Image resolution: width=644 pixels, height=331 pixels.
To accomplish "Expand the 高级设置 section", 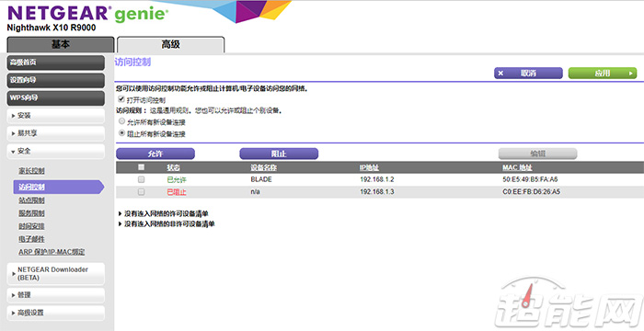I will point(55,313).
